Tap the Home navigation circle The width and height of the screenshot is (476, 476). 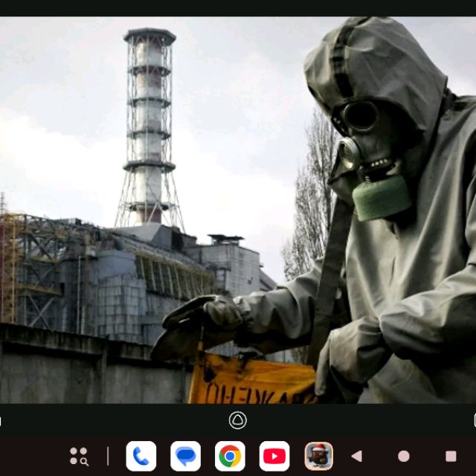pyautogui.click(x=404, y=456)
